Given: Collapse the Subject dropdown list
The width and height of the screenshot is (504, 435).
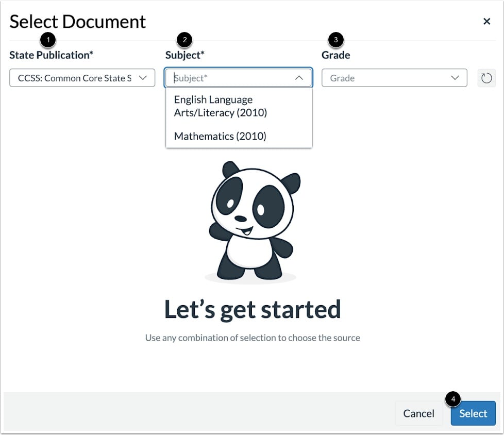Looking at the screenshot, I should (x=299, y=78).
